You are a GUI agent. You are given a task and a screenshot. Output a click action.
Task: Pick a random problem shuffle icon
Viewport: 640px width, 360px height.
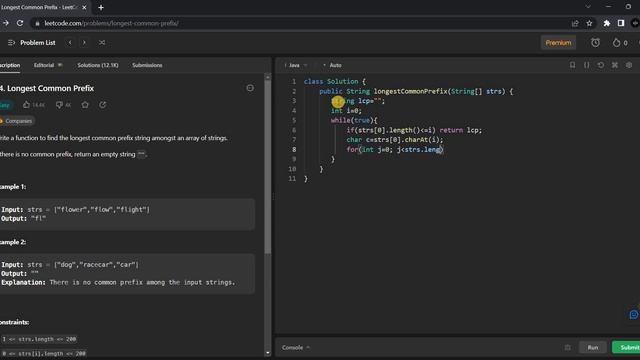[x=102, y=42]
